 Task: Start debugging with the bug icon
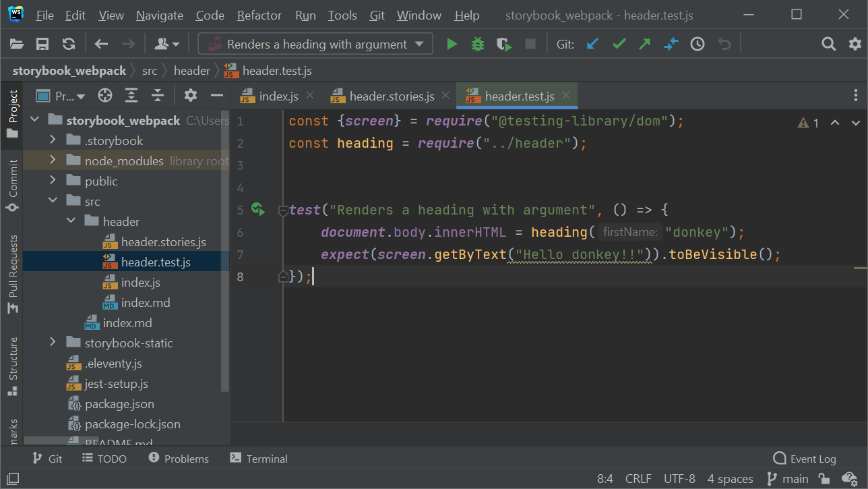[478, 45]
